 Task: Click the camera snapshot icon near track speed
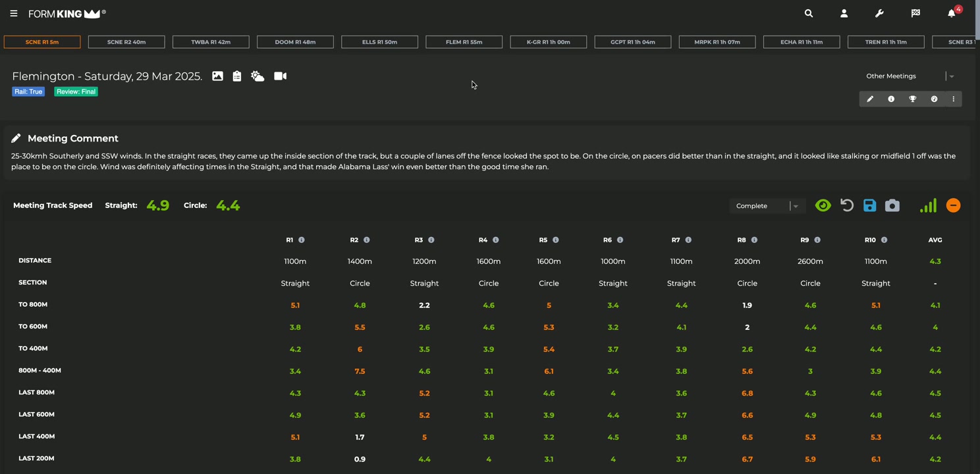pos(892,205)
